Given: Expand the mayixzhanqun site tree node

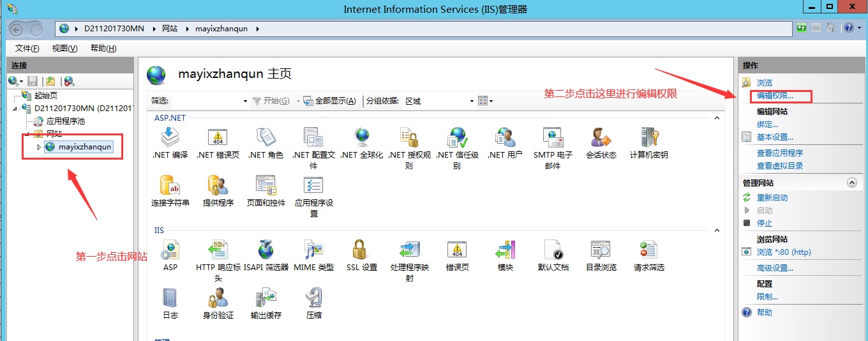Looking at the screenshot, I should (x=38, y=147).
